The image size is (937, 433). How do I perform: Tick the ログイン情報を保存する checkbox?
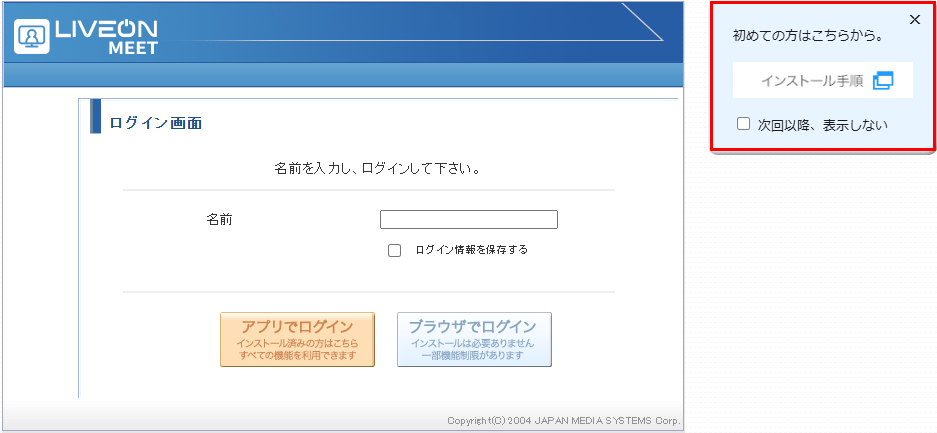coord(394,250)
